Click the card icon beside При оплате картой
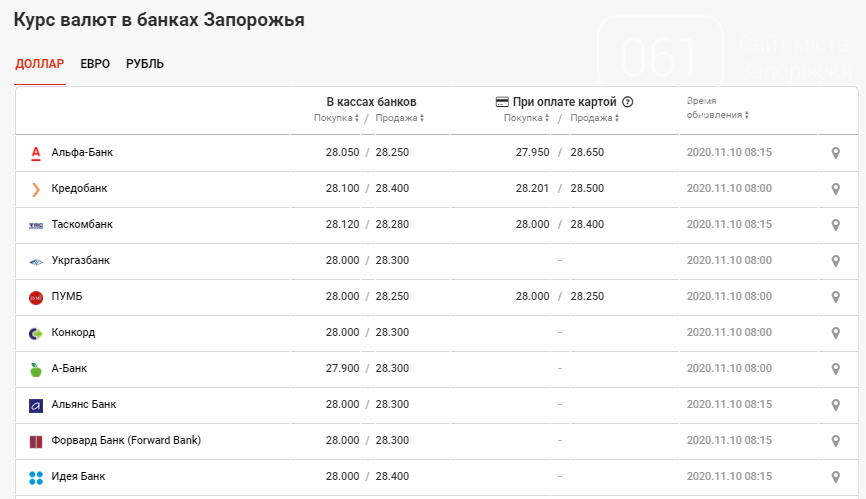Viewport: 866px width, 499px height. click(x=502, y=102)
